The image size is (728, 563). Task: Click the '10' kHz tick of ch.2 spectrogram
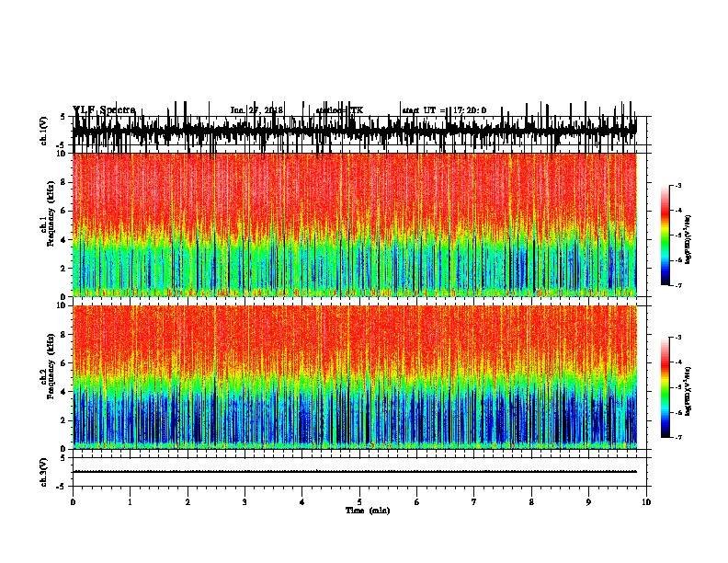[62, 305]
